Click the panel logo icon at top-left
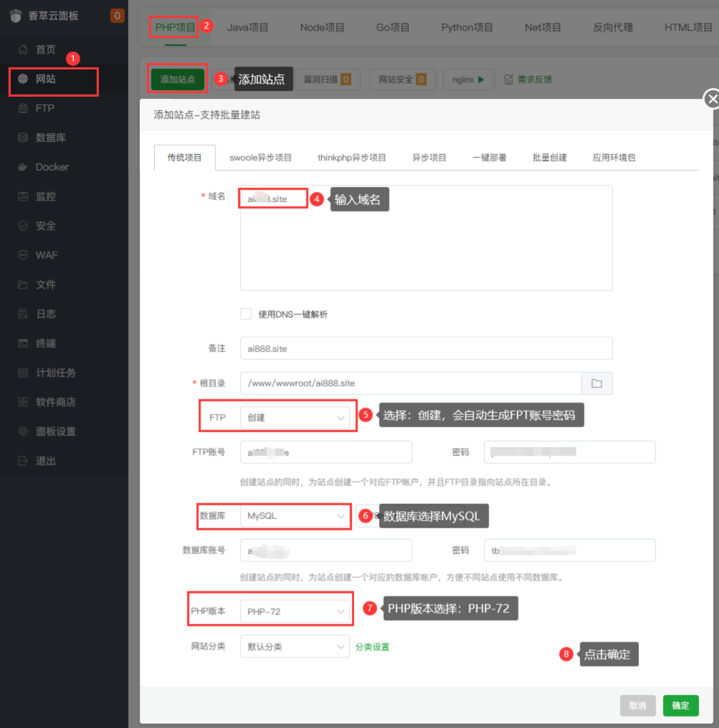 (16, 16)
